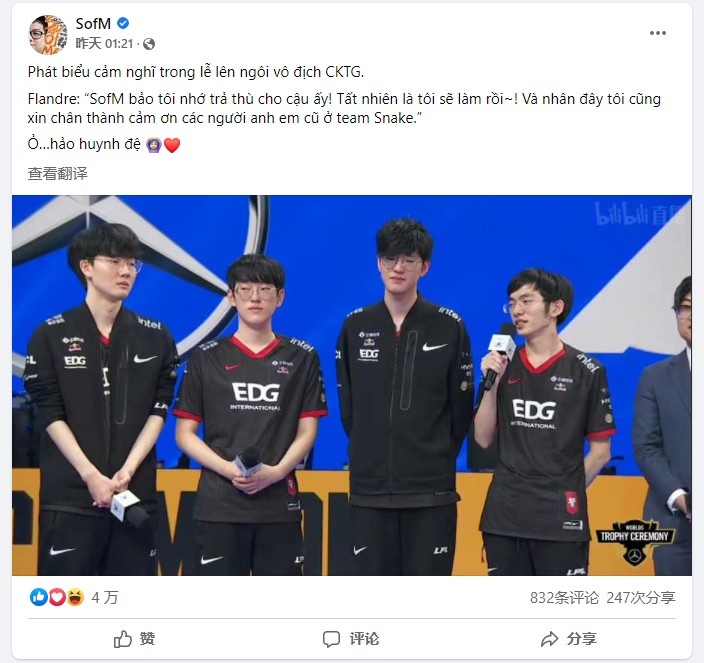Click the 分享 share button
The height and width of the screenshot is (663, 704).
(569, 639)
